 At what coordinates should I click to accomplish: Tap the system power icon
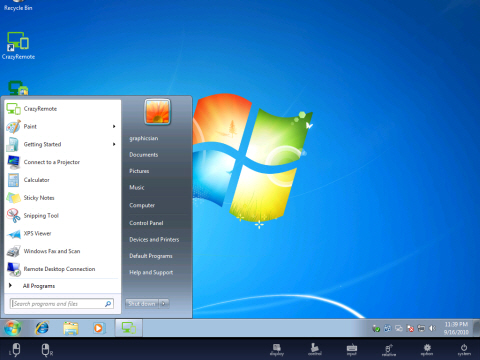coord(464,349)
